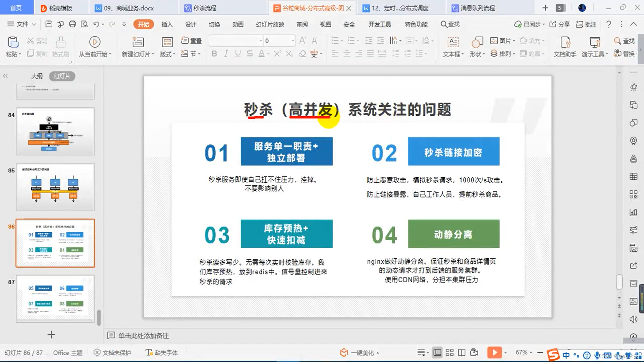This screenshot has width=644, height=362.
Task: Toggle normal view mode in status bar
Action: point(437,353)
